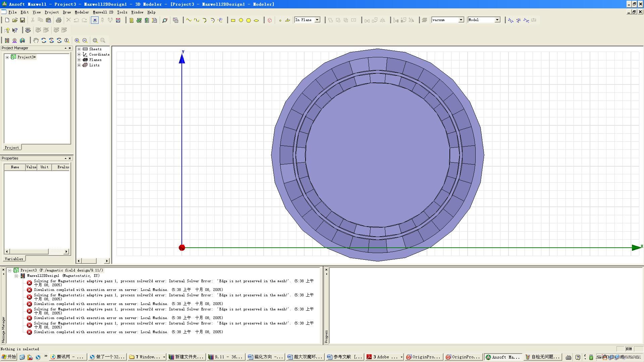
Task: Click the Name column header in Properties
Action: coord(15,167)
